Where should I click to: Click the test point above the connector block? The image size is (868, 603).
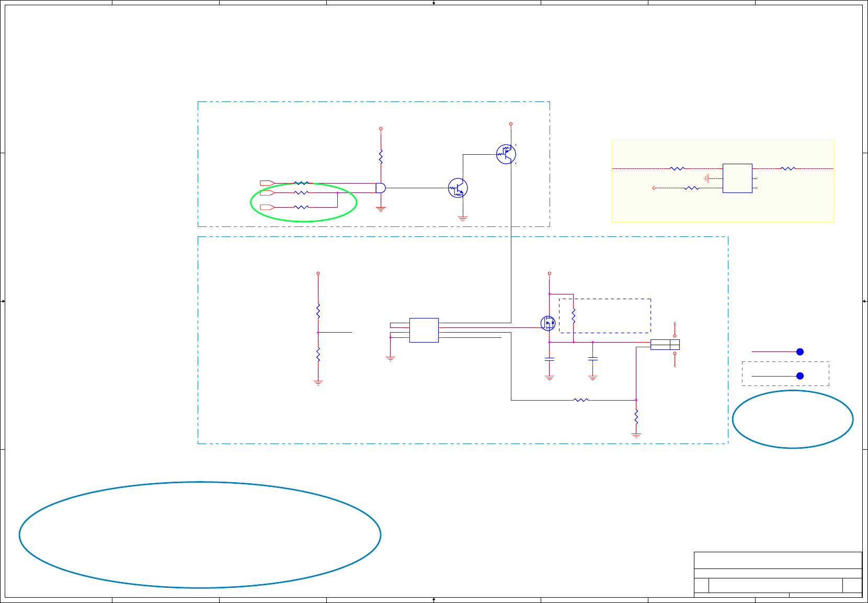pyautogui.click(x=675, y=335)
